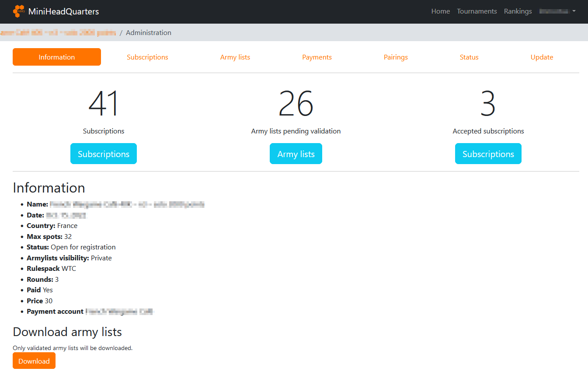Switch to the Subscriptions tab
This screenshot has height=375, width=588.
[x=147, y=57]
